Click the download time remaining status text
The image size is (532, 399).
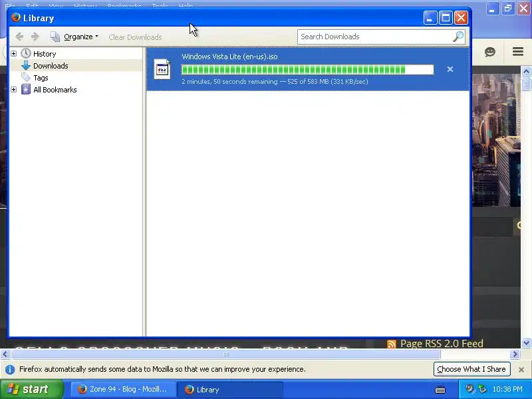(x=275, y=81)
